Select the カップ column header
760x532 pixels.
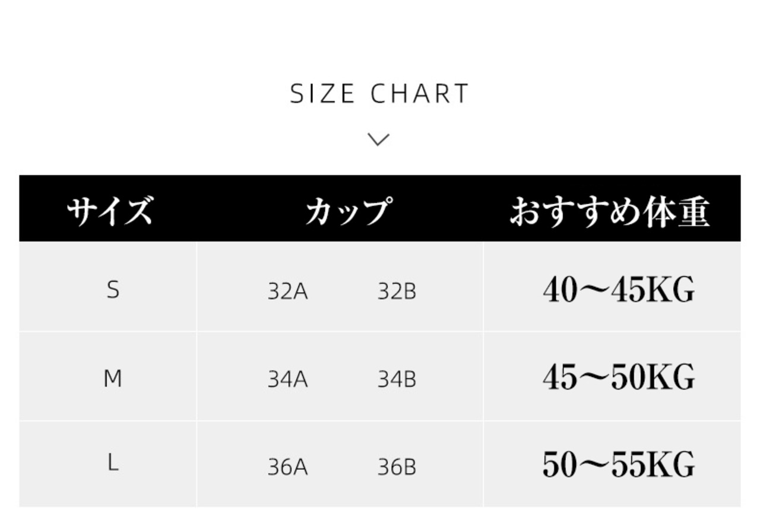[x=349, y=210]
